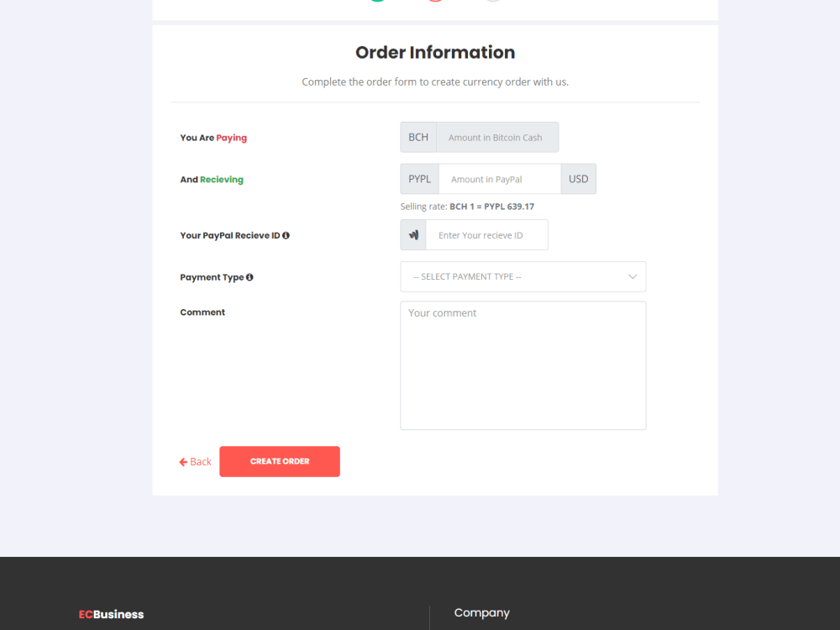Click the Company footer heading
This screenshot has height=630, width=840.
[481, 613]
